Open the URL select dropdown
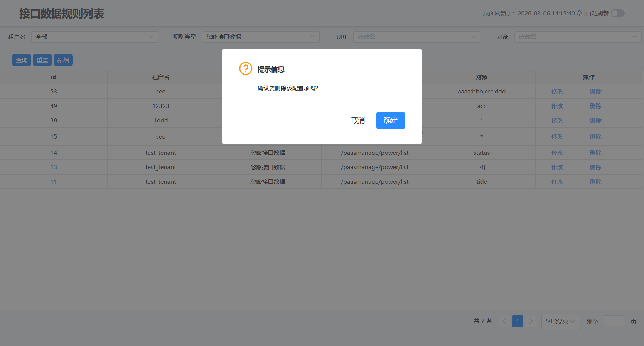This screenshot has width=644, height=346. click(x=416, y=37)
